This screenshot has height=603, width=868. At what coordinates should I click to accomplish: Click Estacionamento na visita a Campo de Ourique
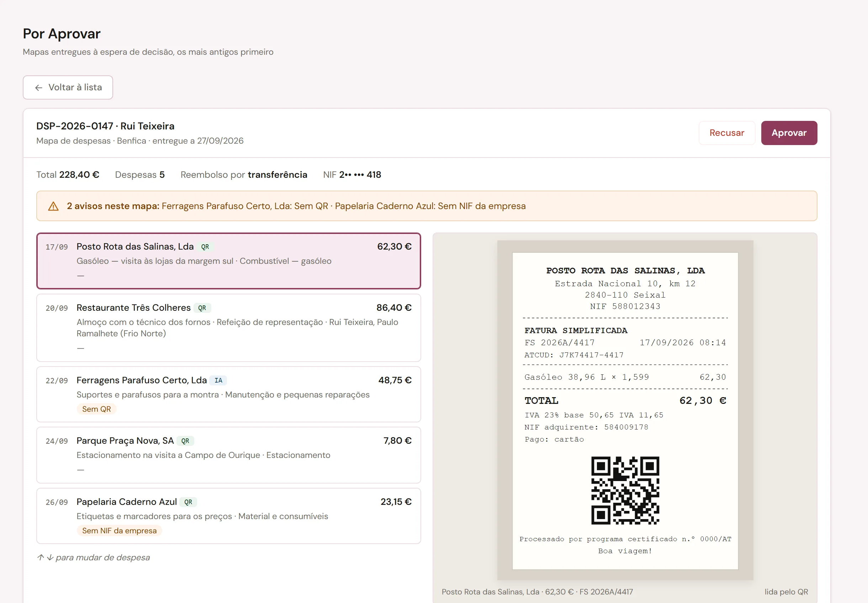point(168,455)
